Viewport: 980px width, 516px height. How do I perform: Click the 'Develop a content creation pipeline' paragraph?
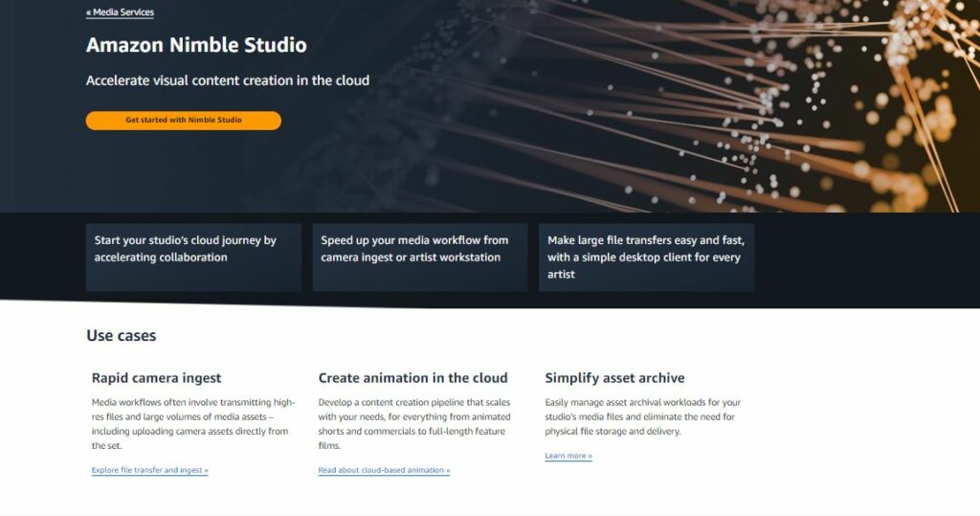point(414,424)
